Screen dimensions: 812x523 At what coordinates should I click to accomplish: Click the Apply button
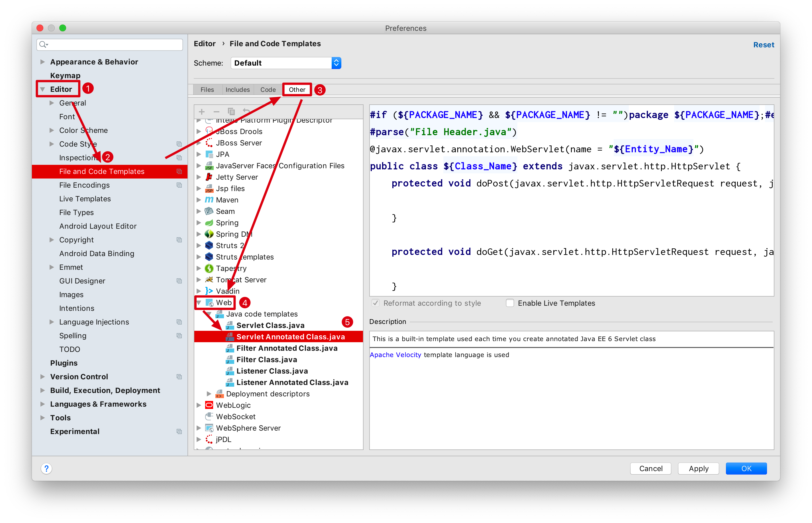click(698, 468)
